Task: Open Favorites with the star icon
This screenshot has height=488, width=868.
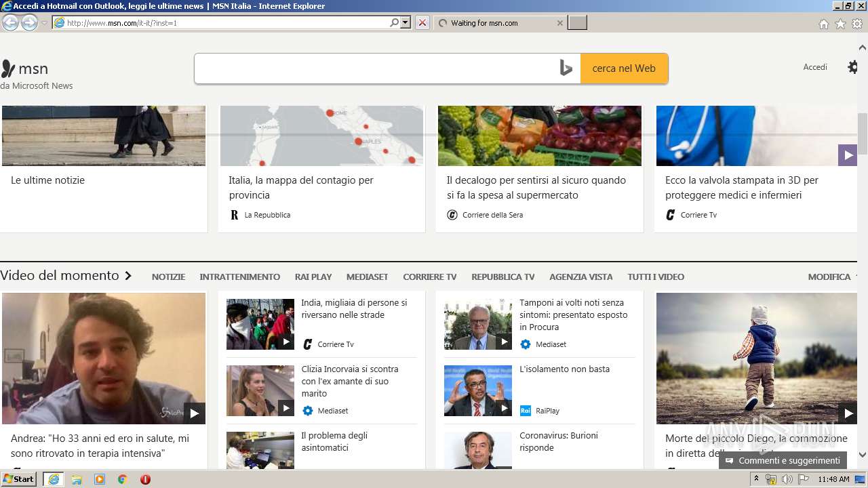Action: (x=840, y=24)
